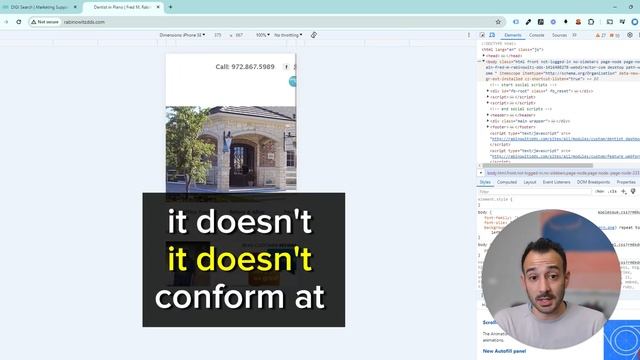
Task: Open the Properties pane tab
Action: [626, 182]
